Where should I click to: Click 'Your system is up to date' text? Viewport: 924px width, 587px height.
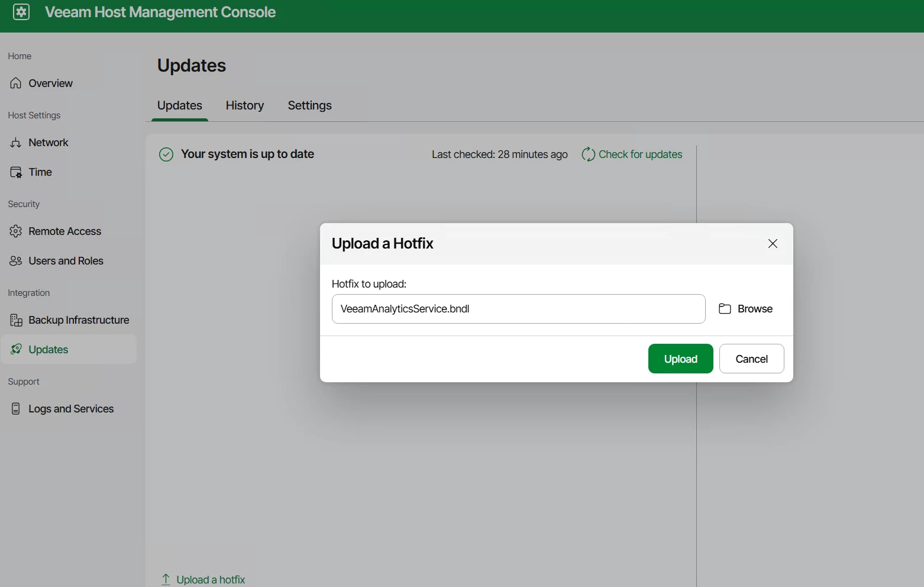coord(247,154)
